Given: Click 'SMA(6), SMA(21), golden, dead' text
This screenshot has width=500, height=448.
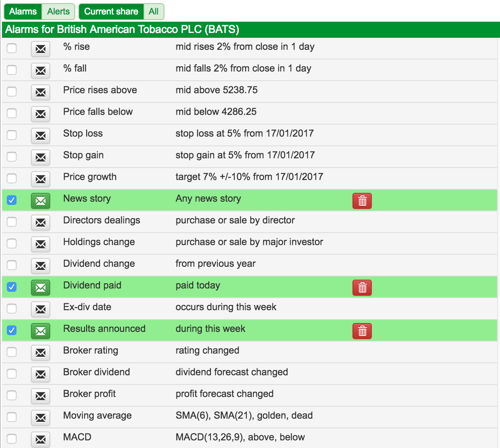Looking at the screenshot, I should (x=244, y=415).
